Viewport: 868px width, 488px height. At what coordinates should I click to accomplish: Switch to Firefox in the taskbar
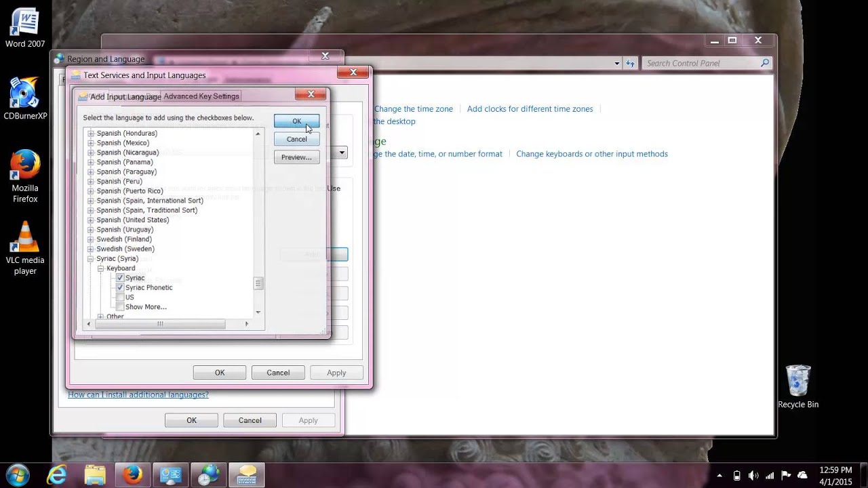[133, 474]
